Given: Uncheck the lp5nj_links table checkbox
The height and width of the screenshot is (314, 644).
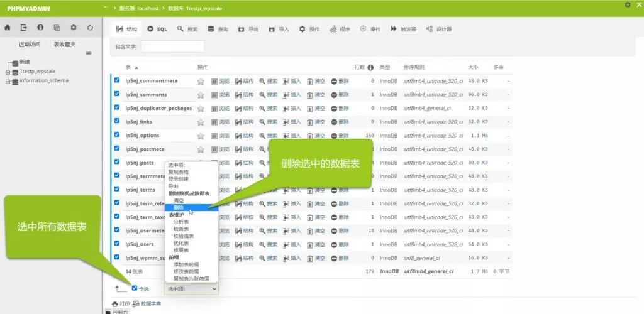Looking at the screenshot, I should coord(117,121).
